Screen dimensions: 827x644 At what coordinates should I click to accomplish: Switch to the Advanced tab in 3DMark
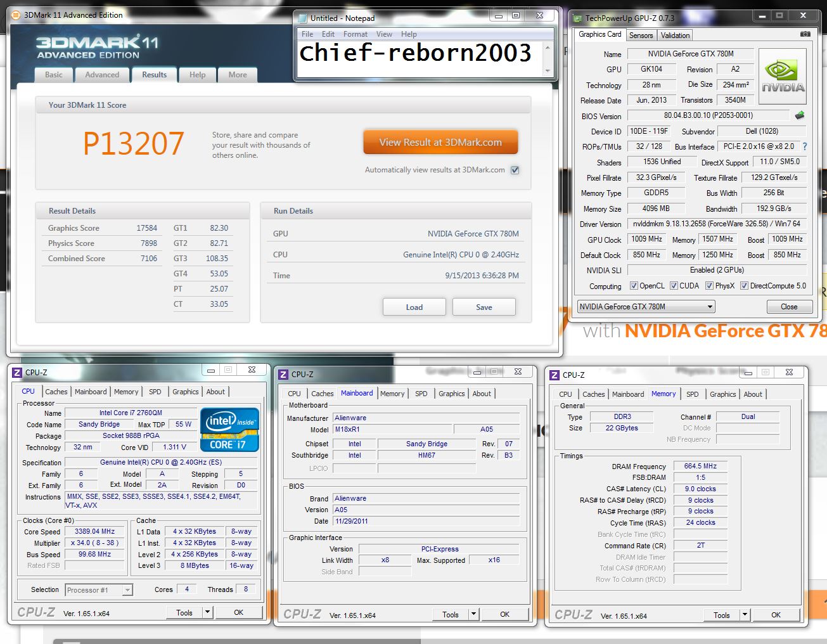point(102,75)
